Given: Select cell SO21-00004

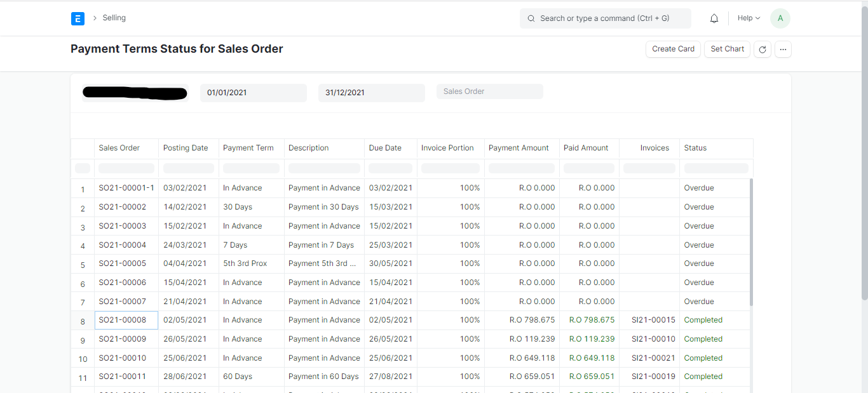Looking at the screenshot, I should [126, 245].
